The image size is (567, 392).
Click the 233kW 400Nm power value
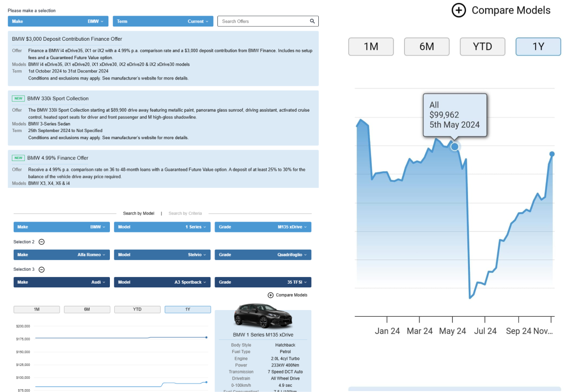pyautogui.click(x=285, y=365)
